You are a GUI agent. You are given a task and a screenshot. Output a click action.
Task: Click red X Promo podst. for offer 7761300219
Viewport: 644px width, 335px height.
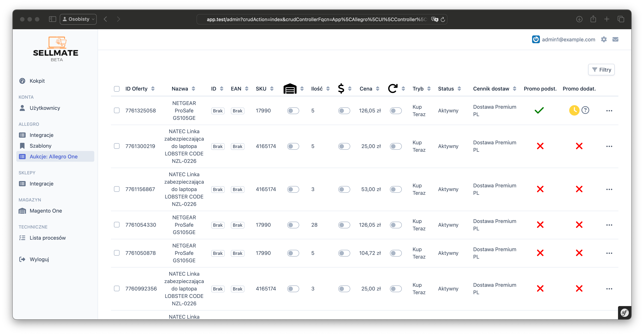tap(540, 146)
